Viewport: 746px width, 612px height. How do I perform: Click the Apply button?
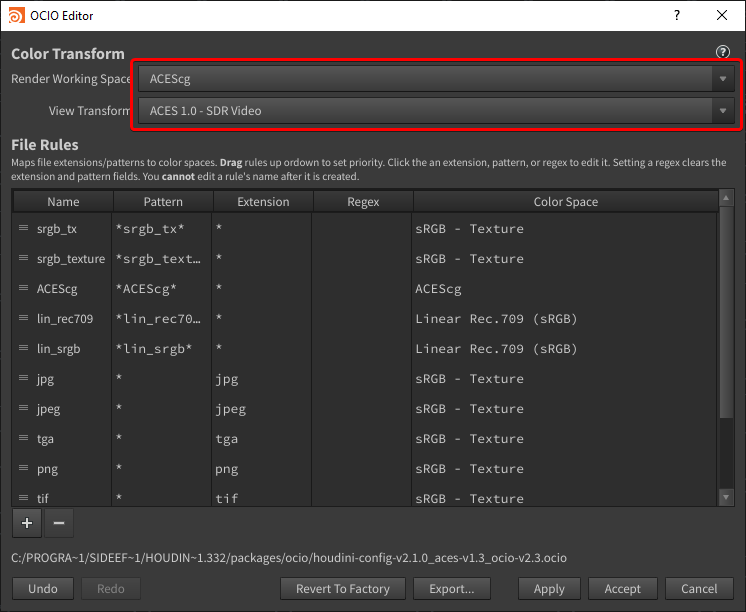coord(549,589)
